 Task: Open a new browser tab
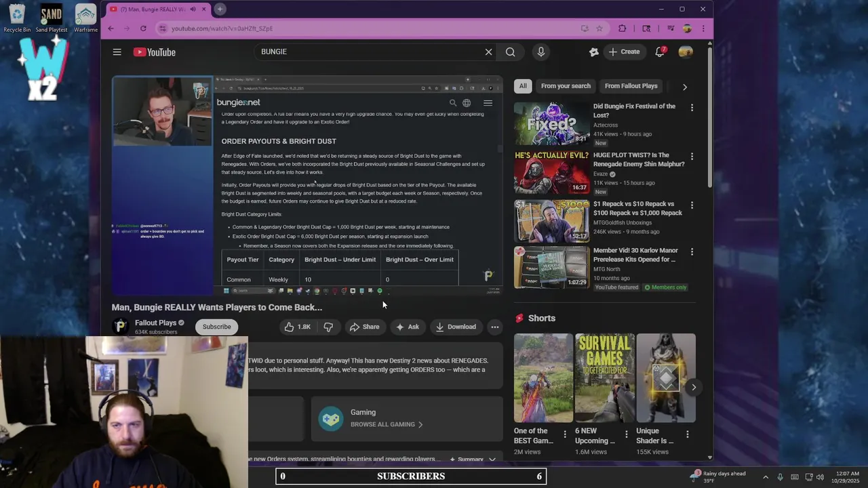click(220, 9)
